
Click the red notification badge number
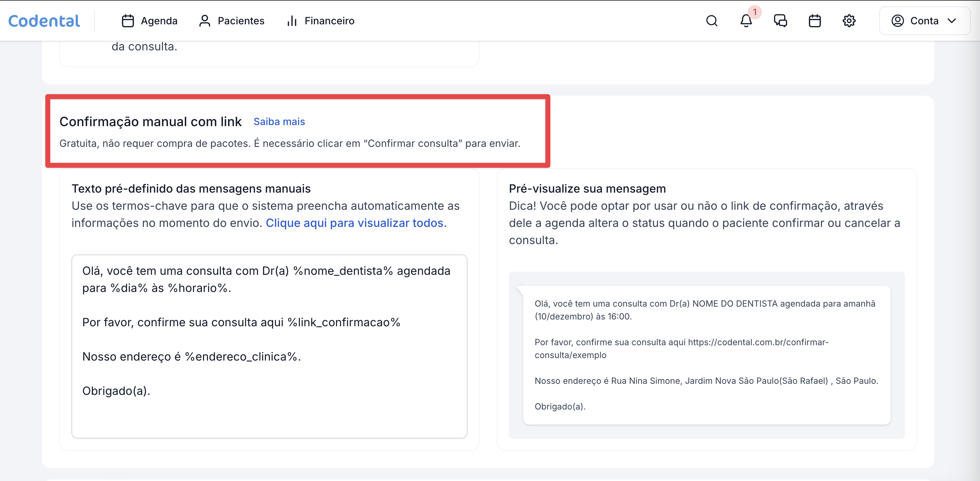tap(755, 12)
